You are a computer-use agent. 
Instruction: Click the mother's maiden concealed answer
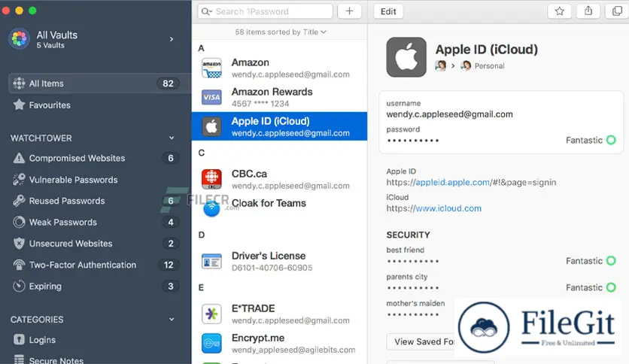coord(413,314)
